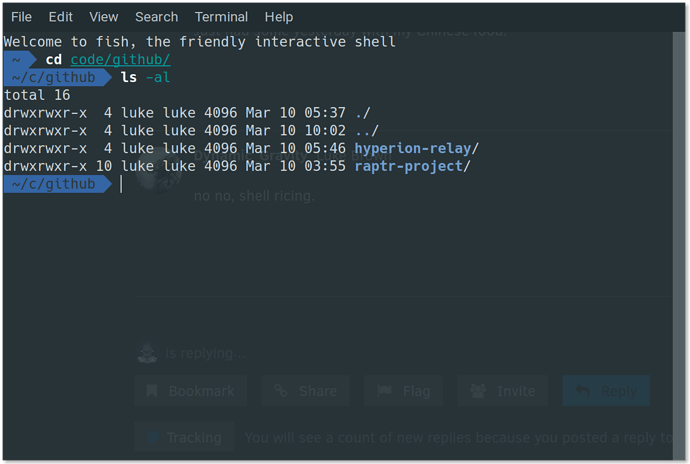Viewport: 690px width, 464px height.
Task: Click the share link icon in background window
Action: tap(281, 390)
